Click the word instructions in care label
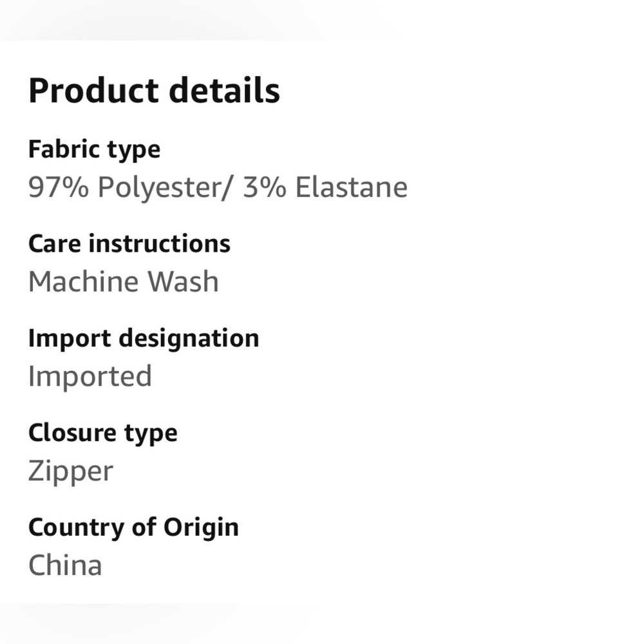The width and height of the screenshot is (644, 644). 159,244
